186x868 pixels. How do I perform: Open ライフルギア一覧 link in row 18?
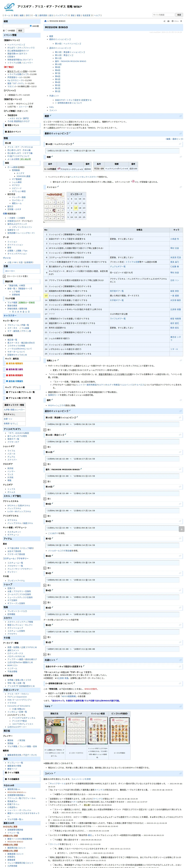pyautogui.click(x=117, y=318)
